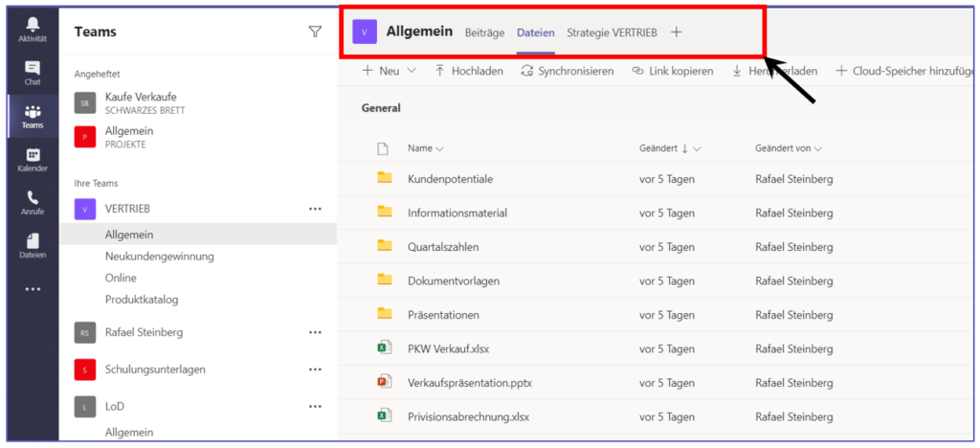Click the red S avatar for Schulungsunterlagen
Viewport: 980px width, 448px height.
(84, 370)
